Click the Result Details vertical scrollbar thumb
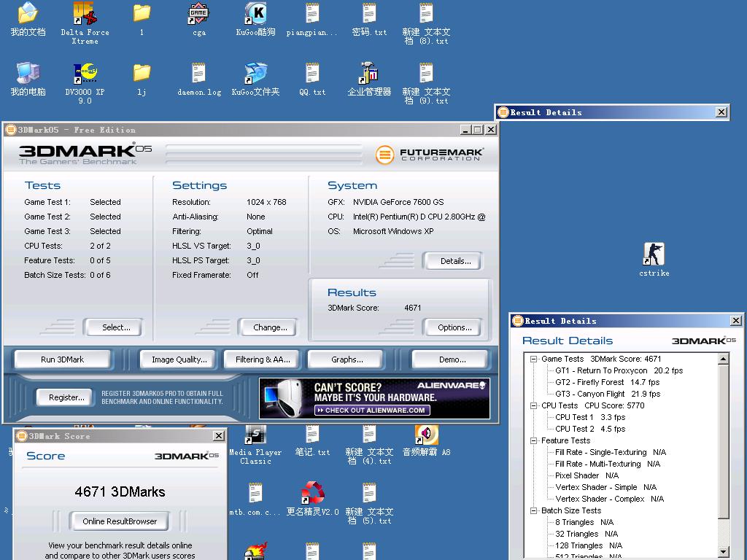This screenshot has width=747, height=560. click(723, 442)
